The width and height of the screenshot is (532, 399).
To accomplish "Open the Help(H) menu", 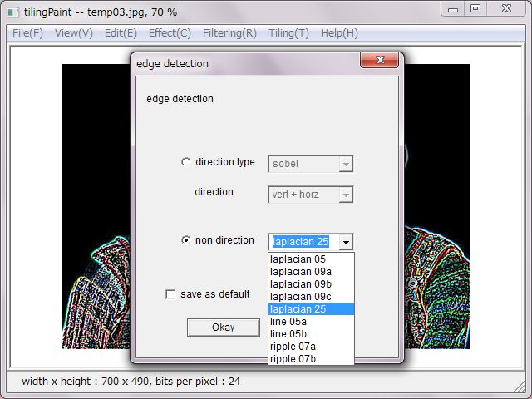I will 339,33.
